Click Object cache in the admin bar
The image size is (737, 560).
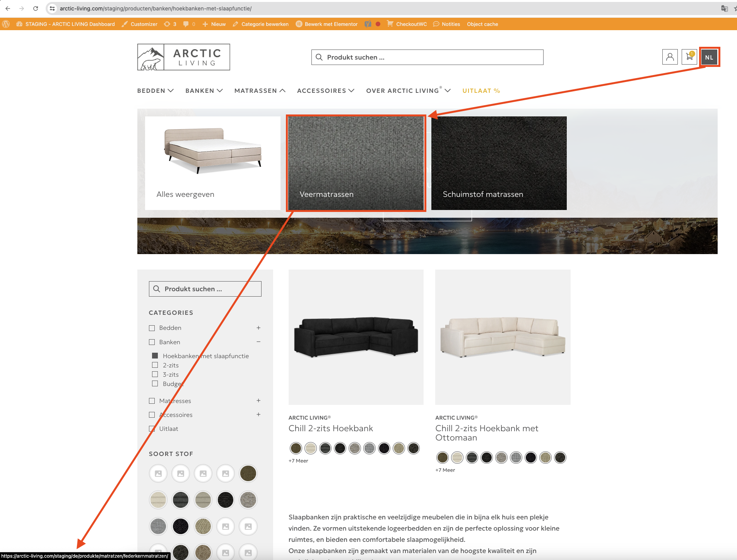[482, 24]
